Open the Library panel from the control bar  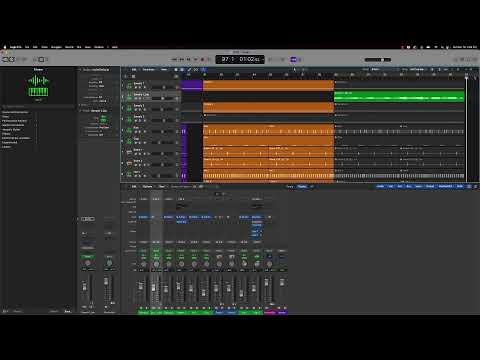(5, 59)
